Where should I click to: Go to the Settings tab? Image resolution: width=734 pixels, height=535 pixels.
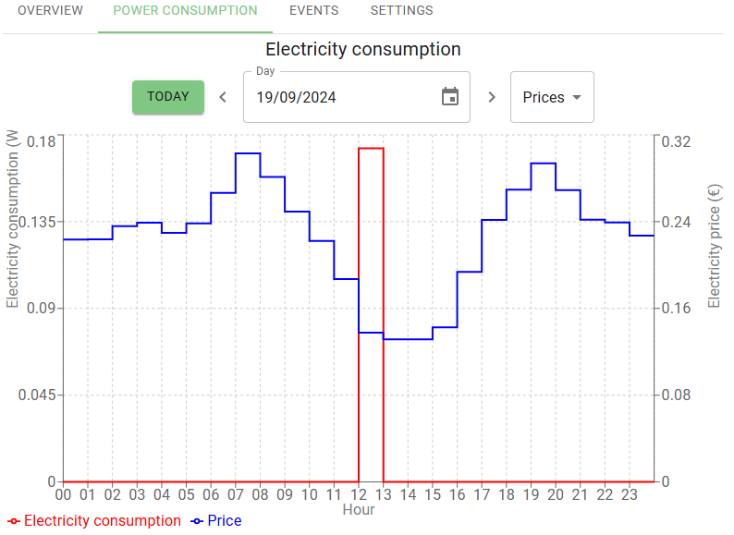[x=402, y=11]
